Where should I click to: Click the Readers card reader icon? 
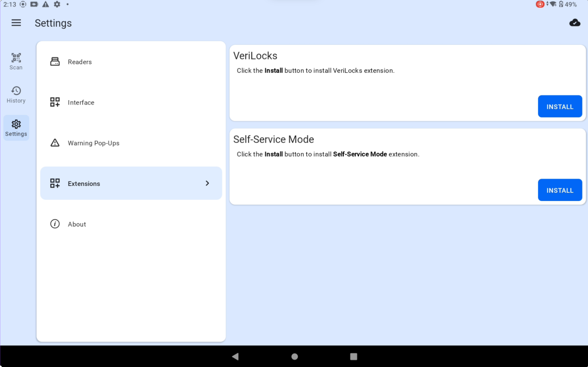point(55,62)
